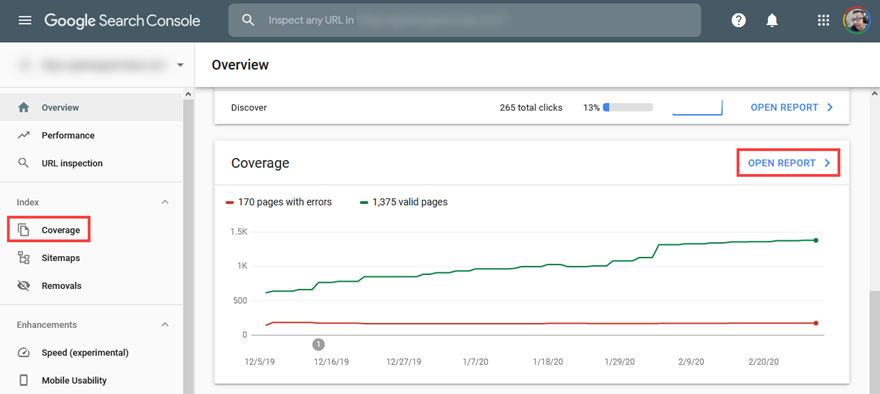880x394 pixels.
Task: Open the Help question mark icon
Action: click(x=739, y=21)
